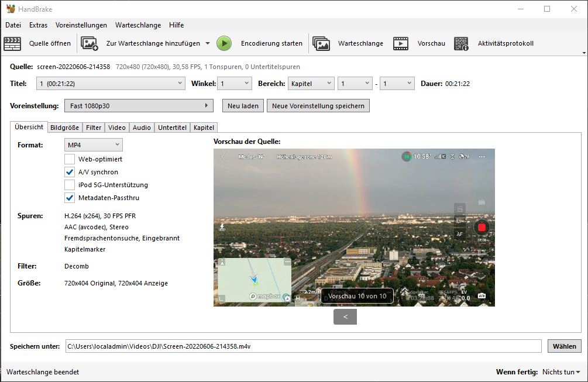Image resolution: width=588 pixels, height=382 pixels.
Task: Open the Titel dropdown showing 1 (00:21:22)
Action: tap(111, 84)
